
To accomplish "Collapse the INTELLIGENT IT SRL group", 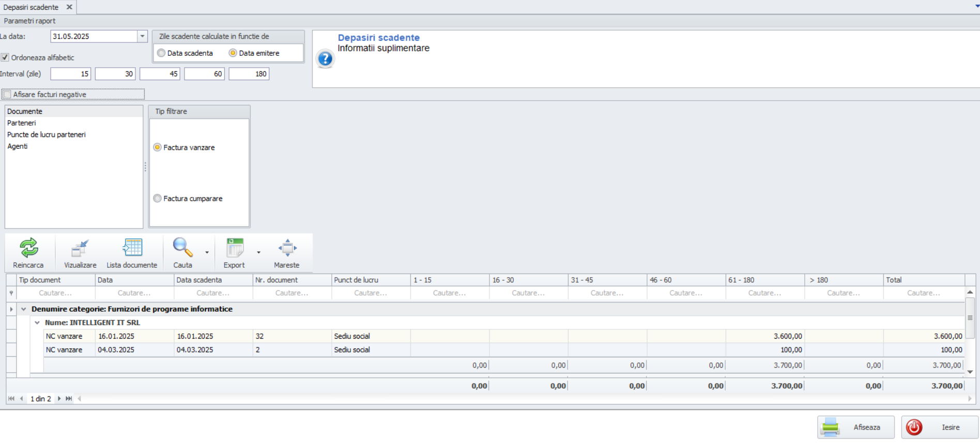I will (x=37, y=323).
